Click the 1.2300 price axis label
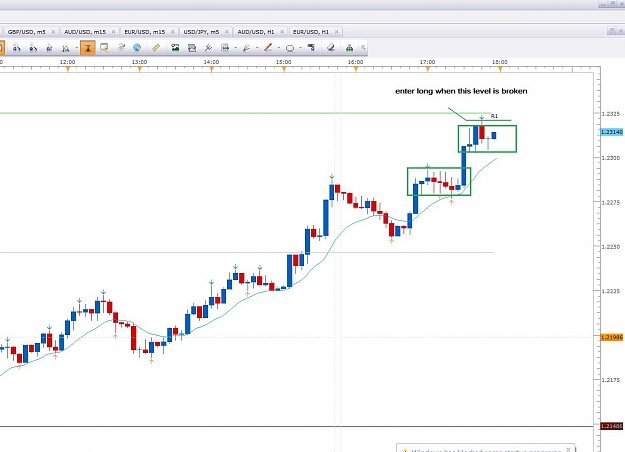Viewport: 625px width, 452px height. (611, 158)
